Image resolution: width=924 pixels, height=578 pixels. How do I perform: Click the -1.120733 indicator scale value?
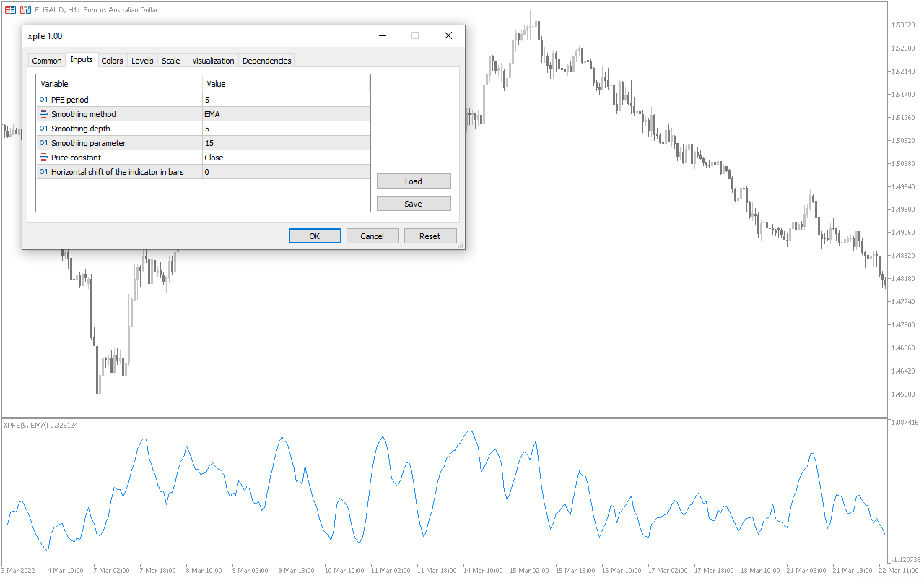905,560
